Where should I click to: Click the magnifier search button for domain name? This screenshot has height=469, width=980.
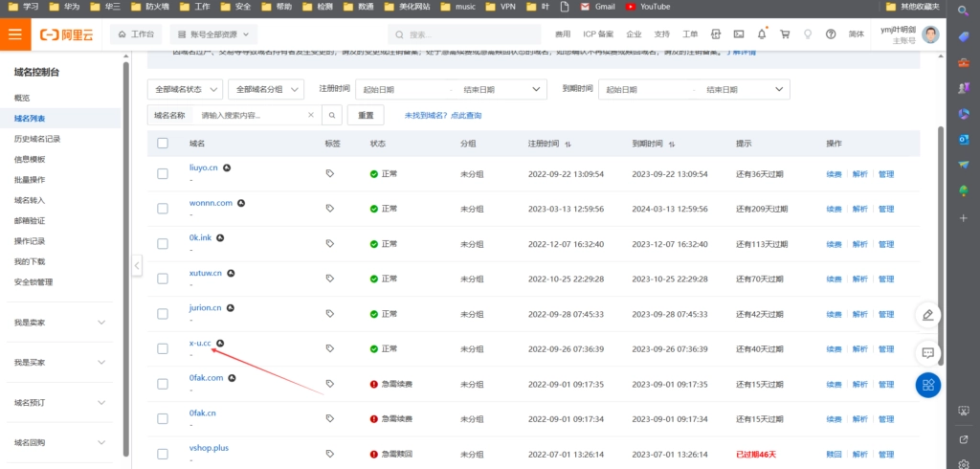click(332, 115)
